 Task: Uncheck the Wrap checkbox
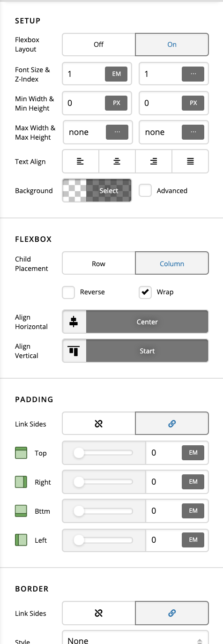click(146, 292)
